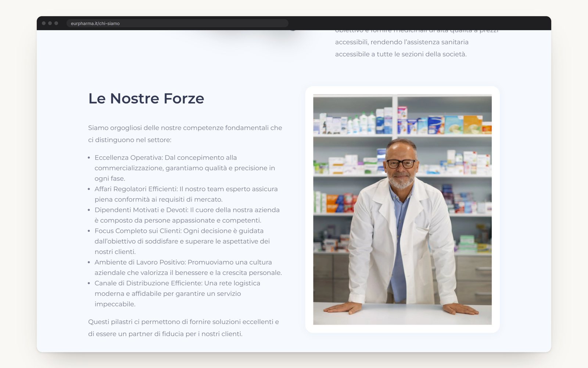This screenshot has height=368, width=588.
Task: Click the 'Eccellenza Operativa' bullet text
Action: point(185,168)
